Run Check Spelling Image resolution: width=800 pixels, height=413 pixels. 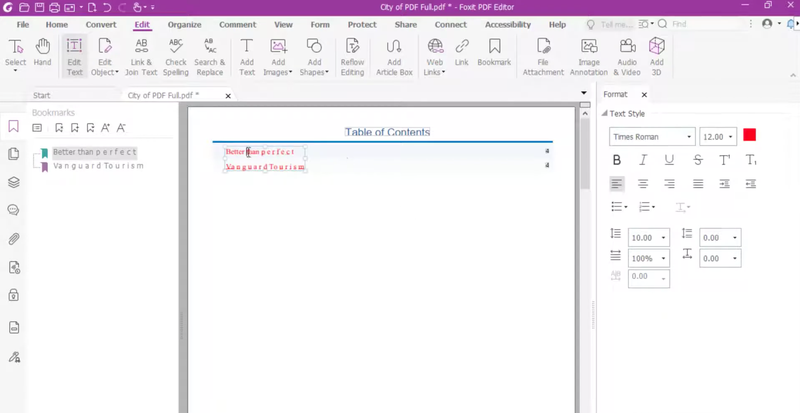click(x=176, y=57)
